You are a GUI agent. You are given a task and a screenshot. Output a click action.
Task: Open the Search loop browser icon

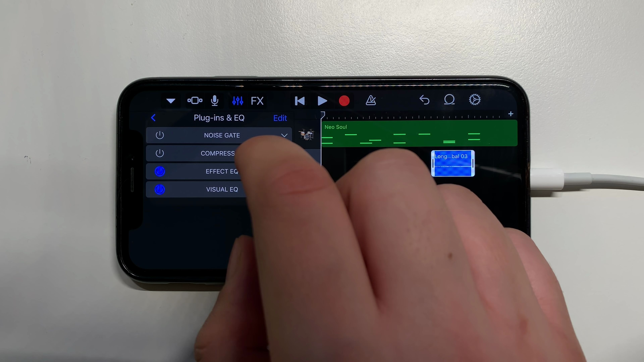click(x=449, y=100)
